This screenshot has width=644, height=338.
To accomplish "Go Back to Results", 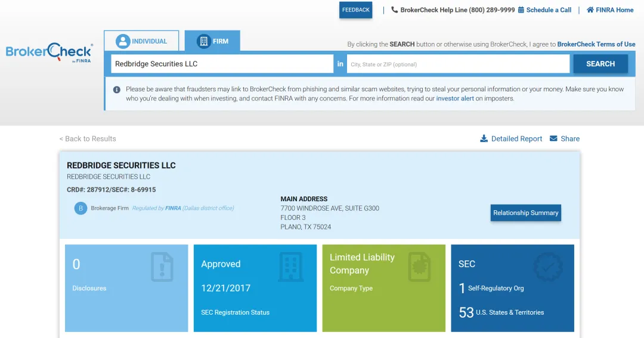I will [88, 139].
